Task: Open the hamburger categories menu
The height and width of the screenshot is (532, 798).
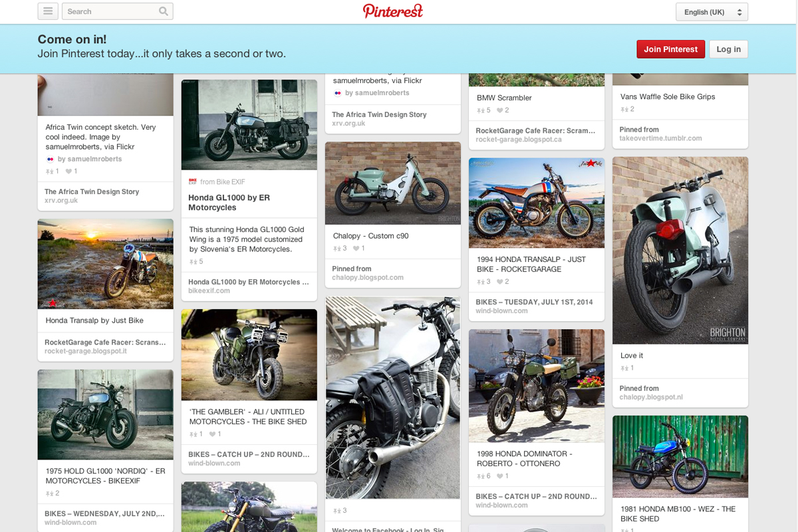Action: (x=48, y=11)
